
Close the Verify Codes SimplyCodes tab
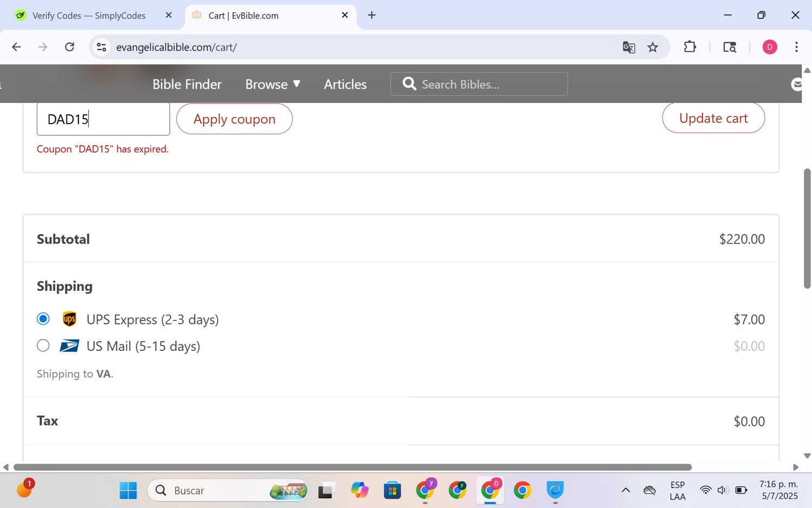pos(169,15)
